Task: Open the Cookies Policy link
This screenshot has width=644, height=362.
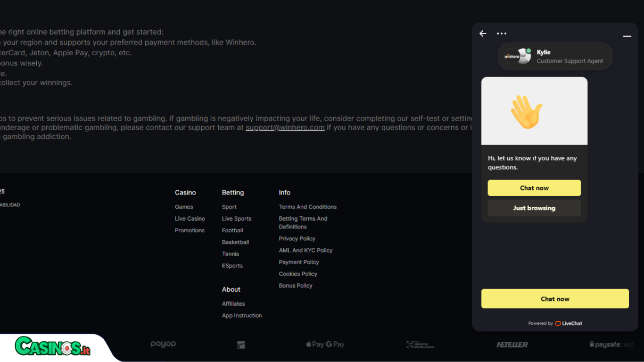Action: click(298, 274)
